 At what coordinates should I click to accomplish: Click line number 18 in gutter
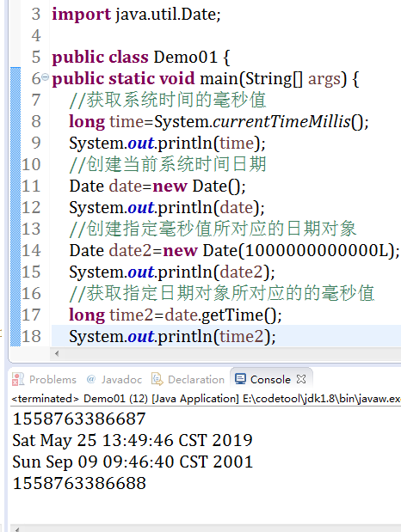pos(31,336)
